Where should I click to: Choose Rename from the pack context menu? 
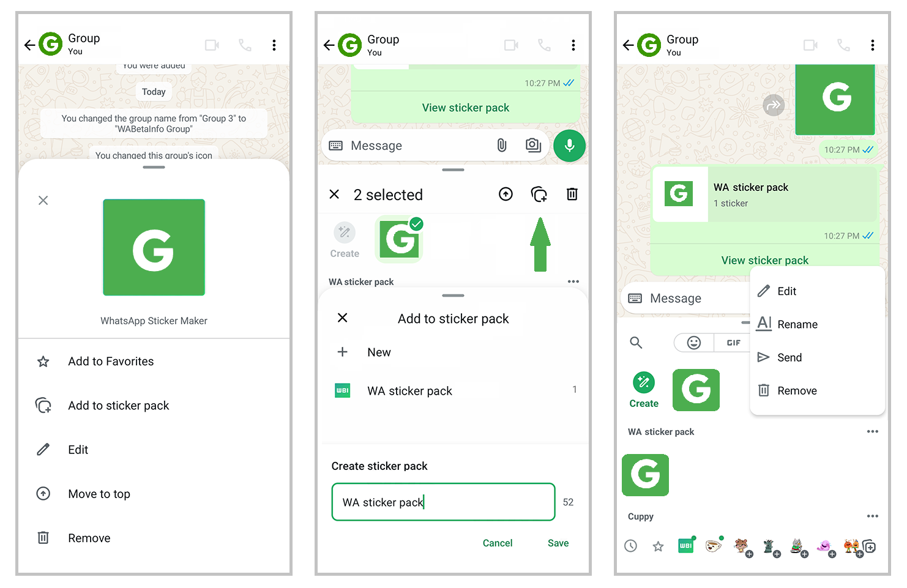click(797, 324)
